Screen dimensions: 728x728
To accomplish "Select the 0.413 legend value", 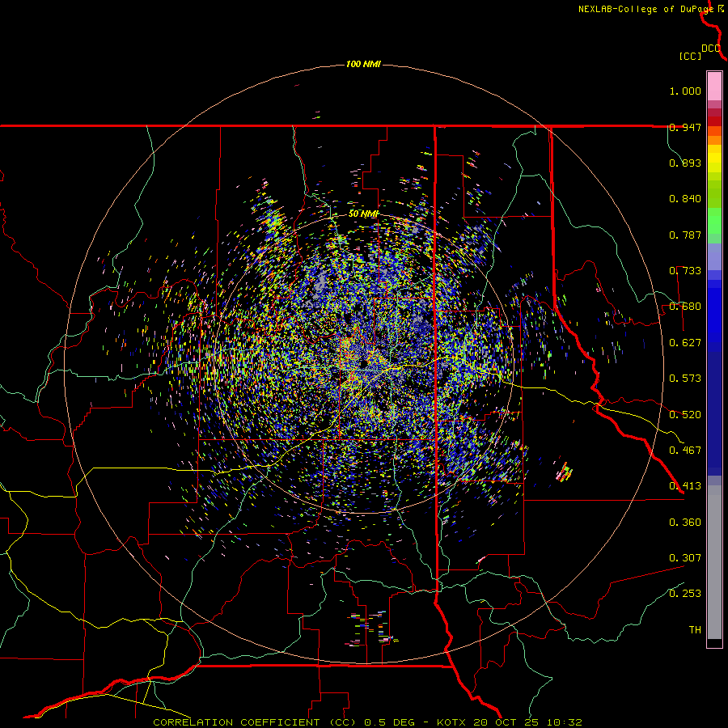I will coord(685,486).
